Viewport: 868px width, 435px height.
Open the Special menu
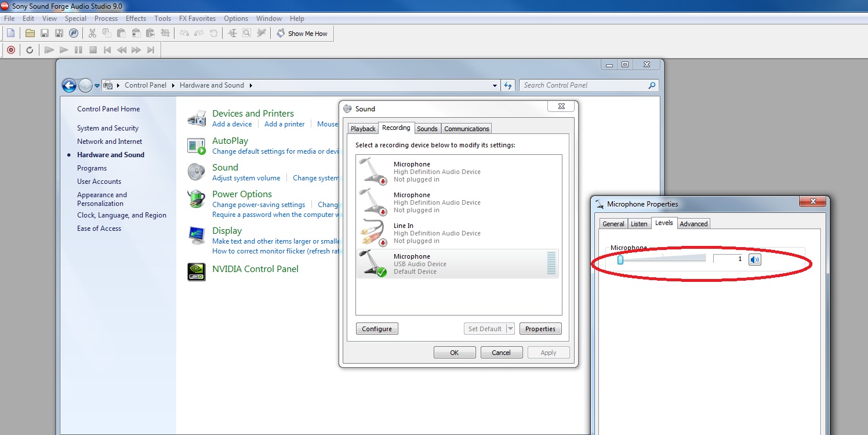(75, 19)
